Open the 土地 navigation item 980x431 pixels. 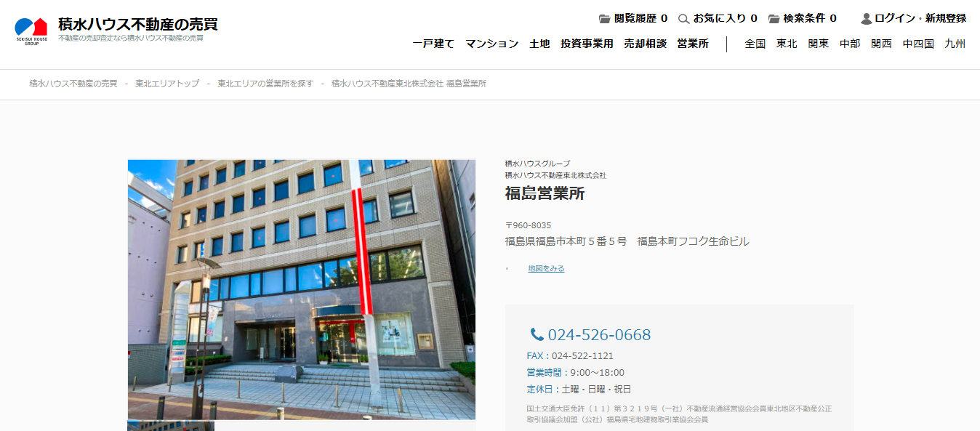539,44
